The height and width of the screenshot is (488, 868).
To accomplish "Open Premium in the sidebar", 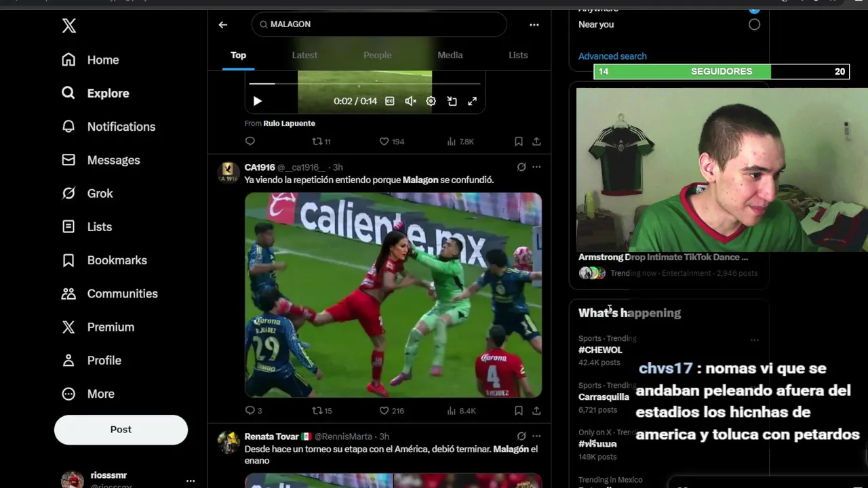I will 98,327.
